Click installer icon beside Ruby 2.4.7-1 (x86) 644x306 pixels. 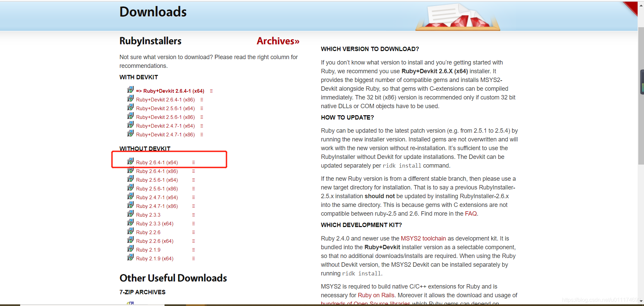(130, 205)
